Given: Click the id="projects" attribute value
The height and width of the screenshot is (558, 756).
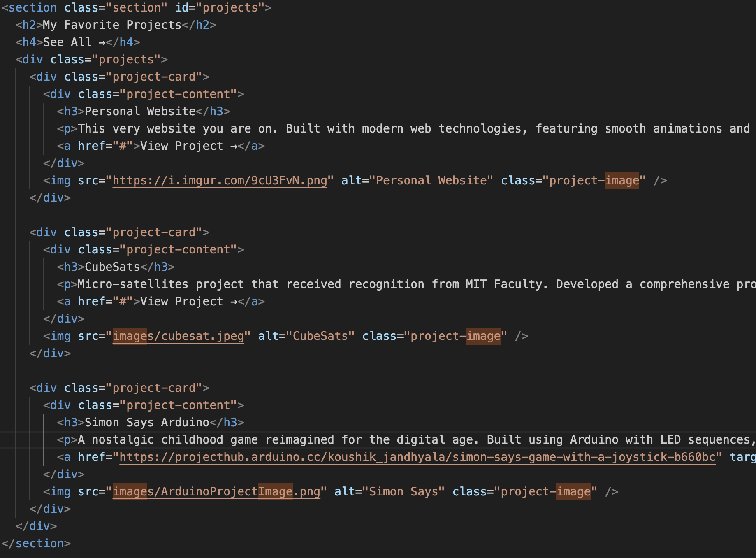Looking at the screenshot, I should click(230, 8).
